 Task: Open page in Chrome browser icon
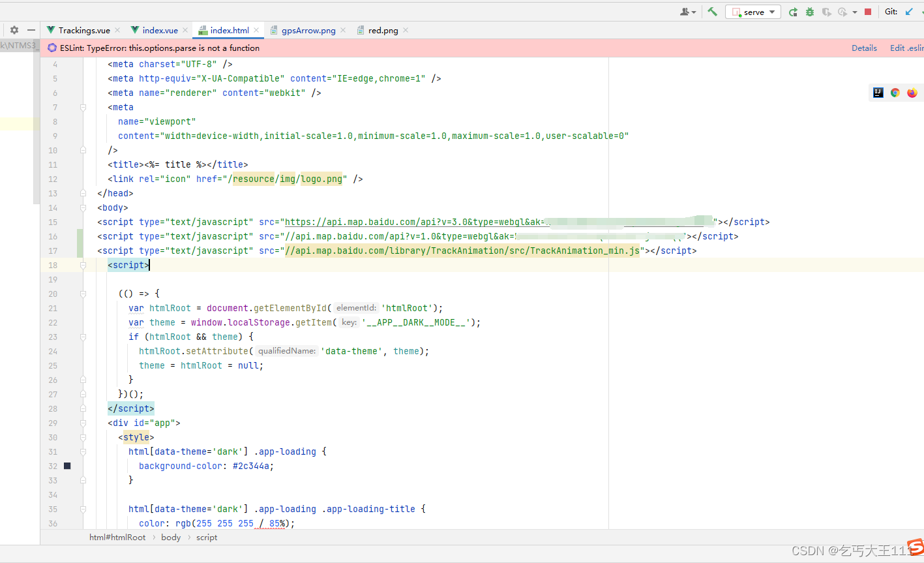pyautogui.click(x=895, y=93)
